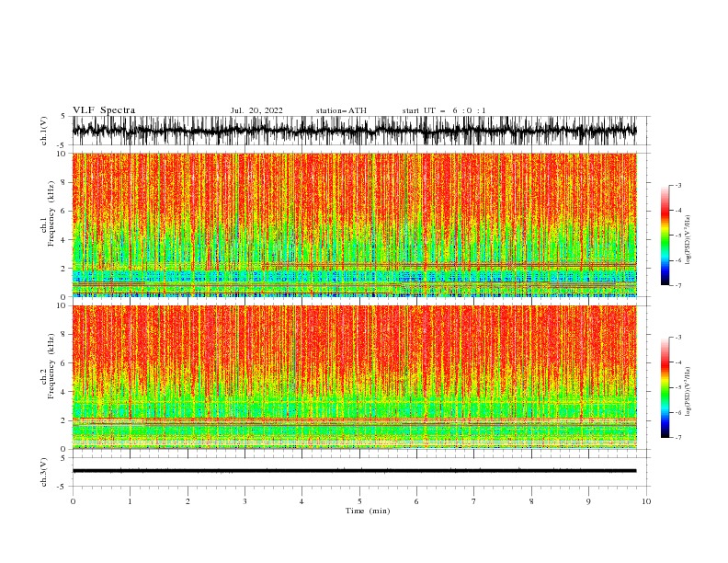Click the 'ch.3(V)' axis label
Image resolution: width=728 pixels, height=563 pixels.
(x=44, y=472)
